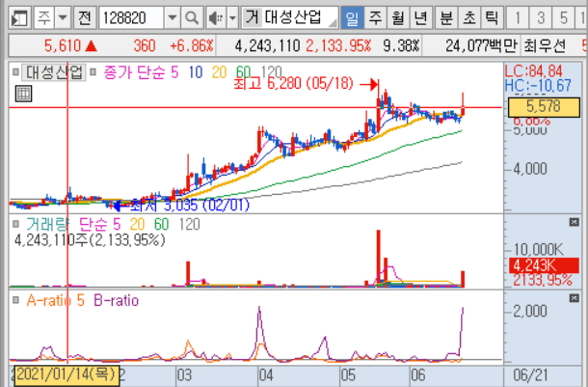Click the 06 month marker on time axis
This screenshot has height=387, width=588.
[417, 375]
